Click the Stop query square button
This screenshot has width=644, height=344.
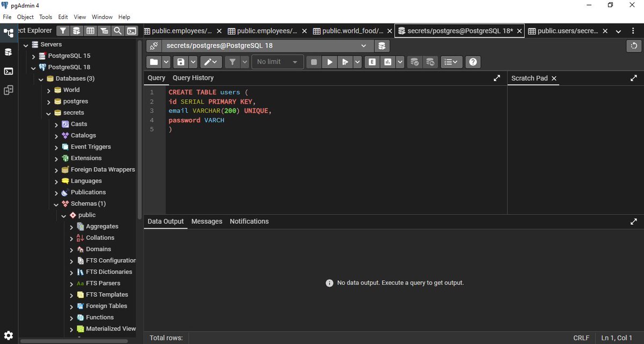(314, 62)
